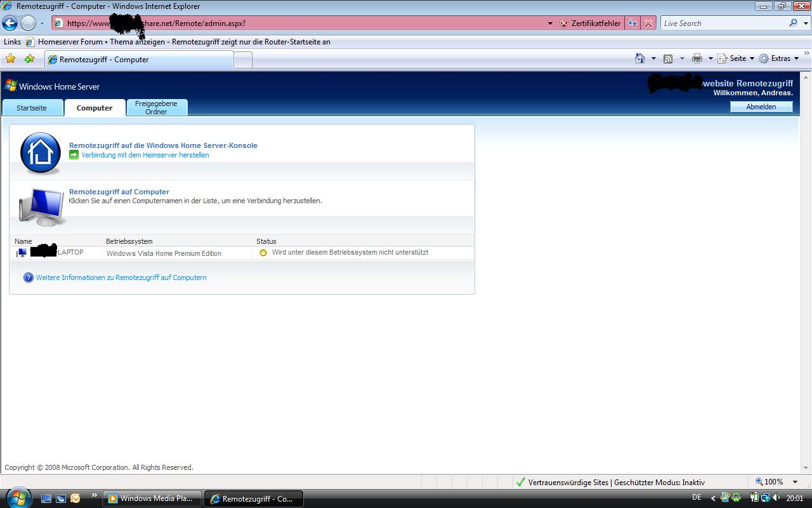
Task: Switch to the Freigegebene Ordner tab
Action: pyautogui.click(x=157, y=107)
